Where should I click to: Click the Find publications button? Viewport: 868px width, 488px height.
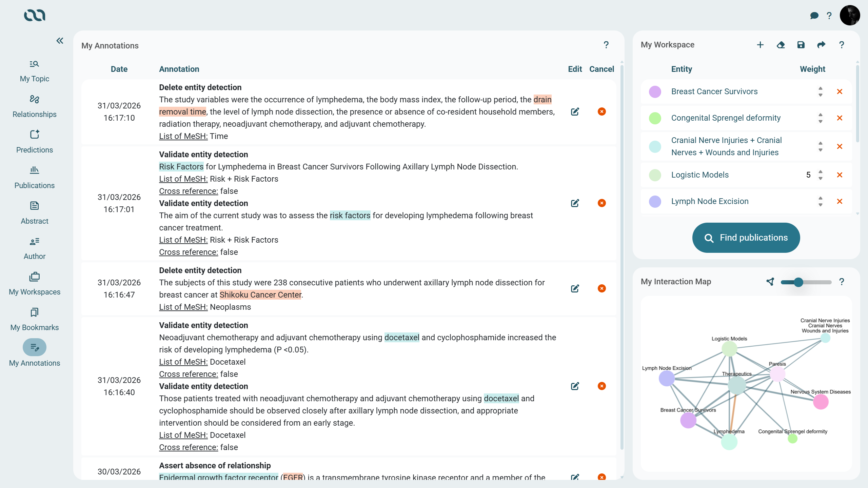746,238
